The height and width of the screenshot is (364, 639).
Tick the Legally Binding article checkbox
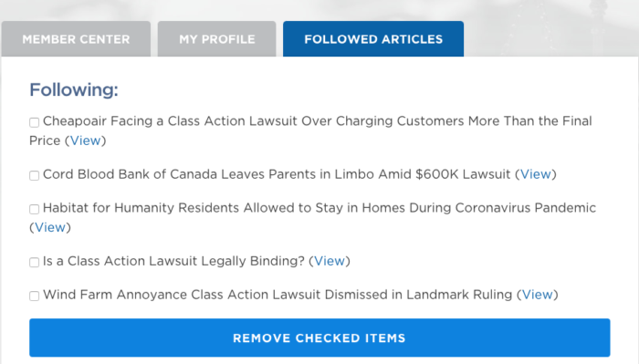point(35,262)
